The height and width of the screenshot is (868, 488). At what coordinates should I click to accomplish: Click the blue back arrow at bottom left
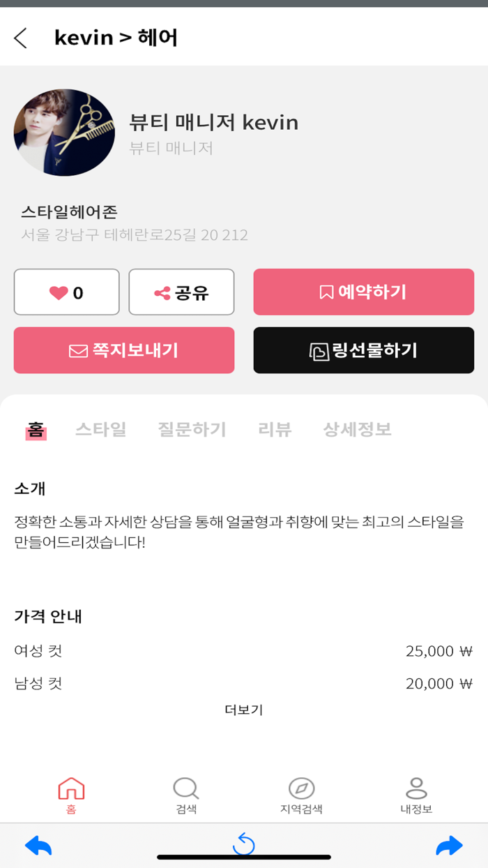[38, 846]
